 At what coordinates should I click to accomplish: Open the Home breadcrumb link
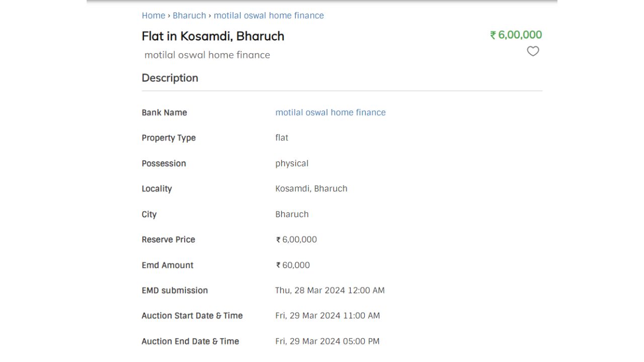pyautogui.click(x=153, y=16)
